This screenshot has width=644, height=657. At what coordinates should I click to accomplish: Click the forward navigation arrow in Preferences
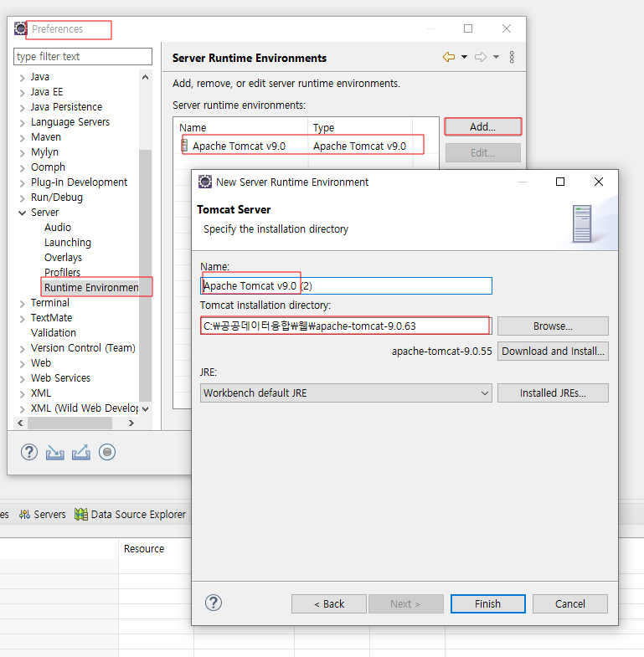[481, 57]
